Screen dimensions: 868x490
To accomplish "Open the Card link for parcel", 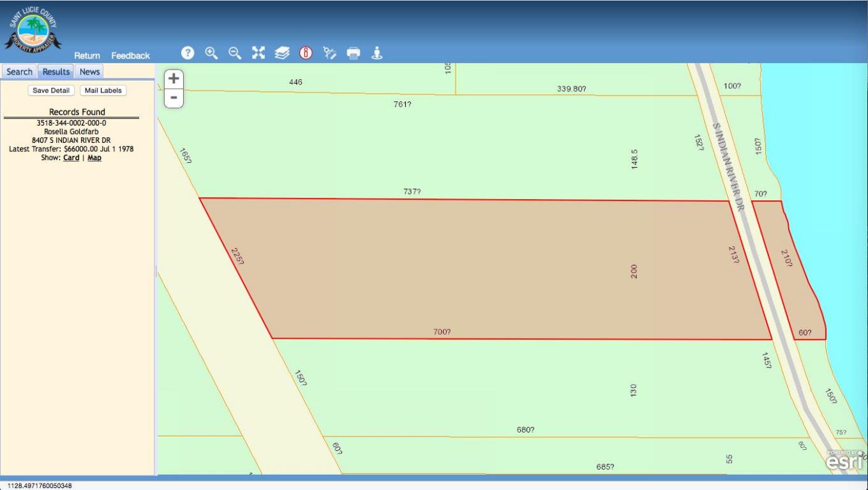I will 71,158.
